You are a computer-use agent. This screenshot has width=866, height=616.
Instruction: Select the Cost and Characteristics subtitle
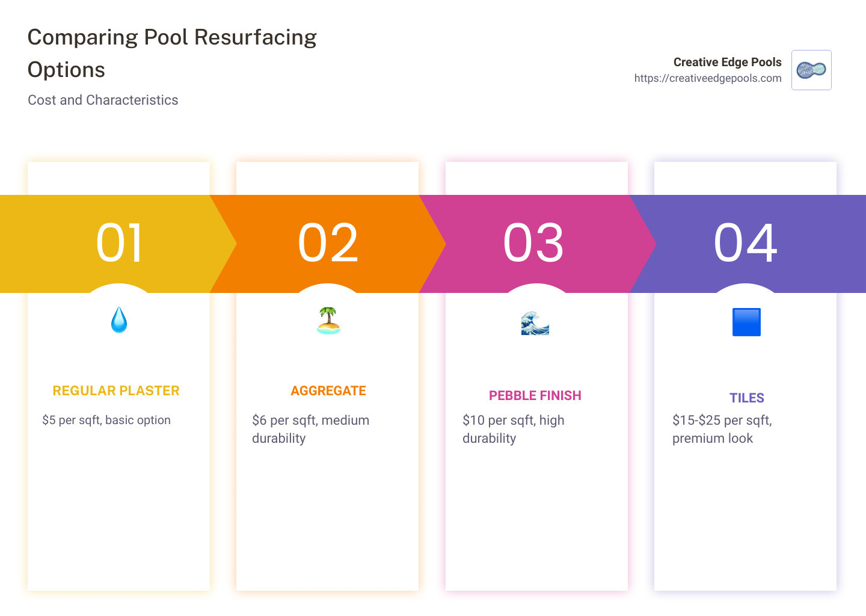103,100
